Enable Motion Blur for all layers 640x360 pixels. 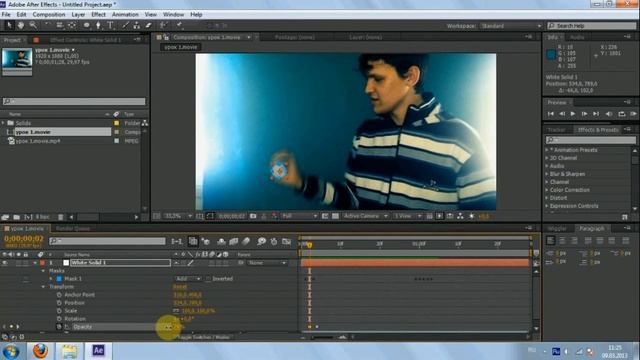[x=246, y=242]
